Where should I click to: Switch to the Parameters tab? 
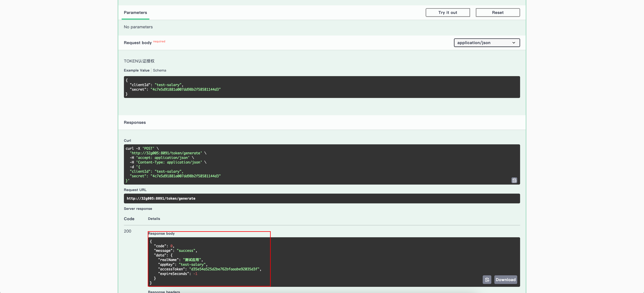click(135, 12)
